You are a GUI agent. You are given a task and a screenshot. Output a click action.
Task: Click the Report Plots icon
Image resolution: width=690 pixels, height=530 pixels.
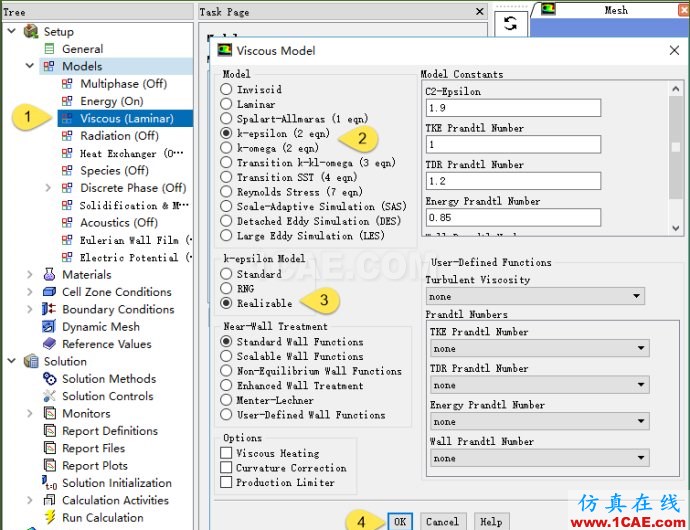(50, 466)
